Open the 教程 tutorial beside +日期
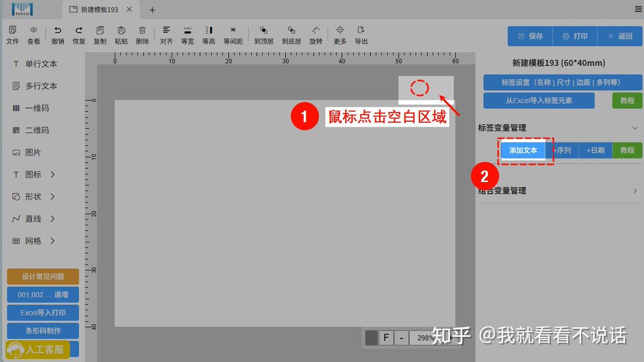The width and height of the screenshot is (644, 362). pos(627,150)
